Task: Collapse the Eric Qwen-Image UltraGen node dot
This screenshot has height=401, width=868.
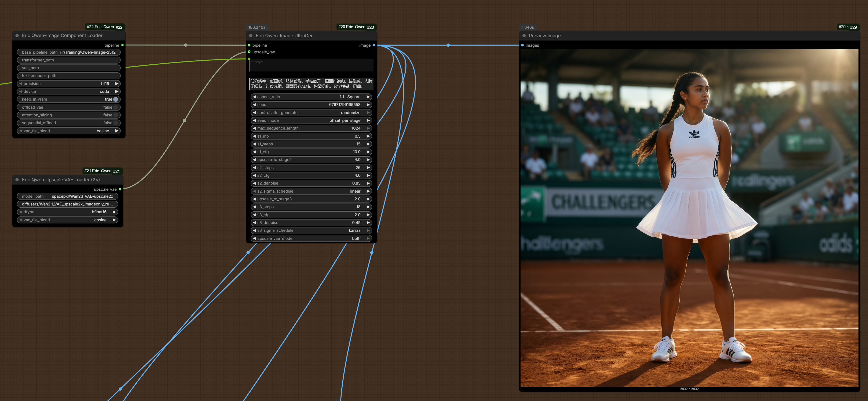Action: click(x=251, y=36)
